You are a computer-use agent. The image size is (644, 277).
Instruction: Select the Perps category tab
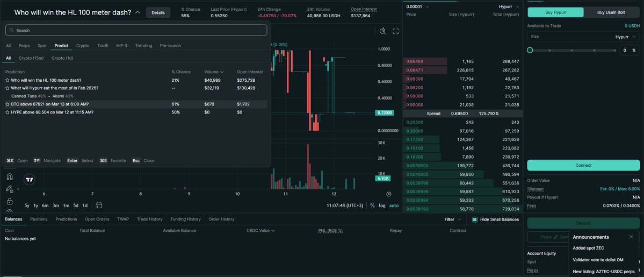coord(24,46)
